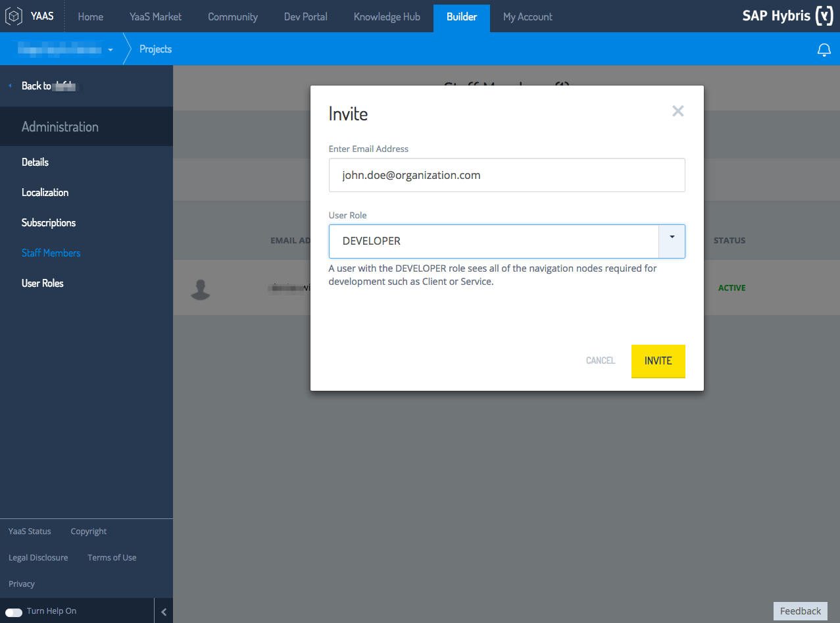Switch to the Community tab

[233, 16]
